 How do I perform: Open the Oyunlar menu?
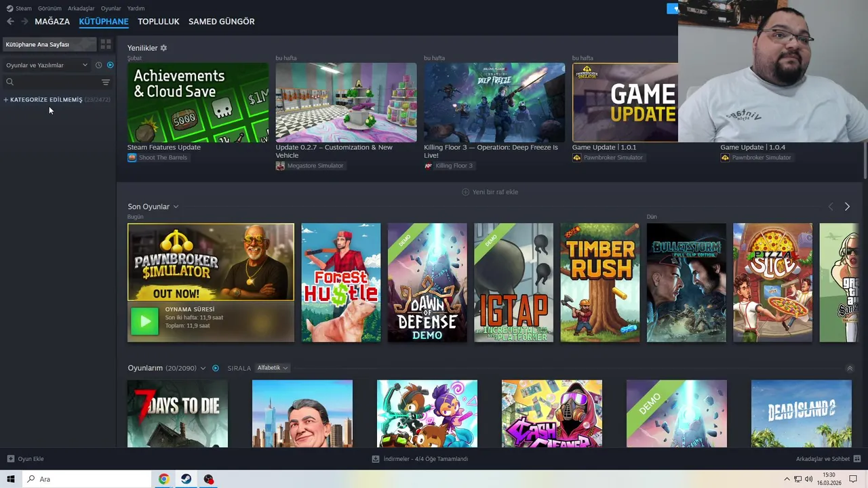pos(111,8)
